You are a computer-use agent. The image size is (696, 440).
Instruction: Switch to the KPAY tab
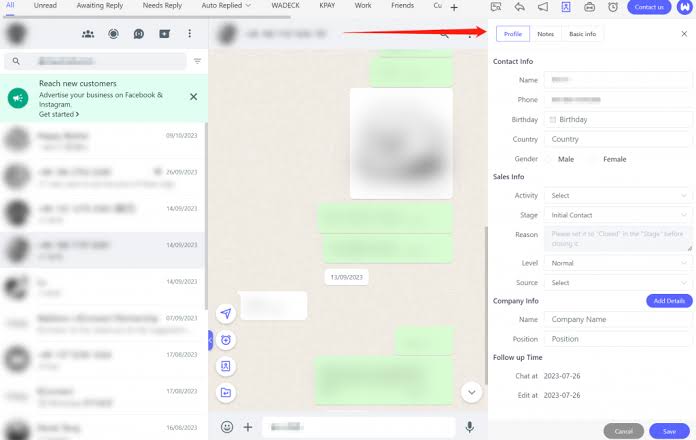point(327,6)
